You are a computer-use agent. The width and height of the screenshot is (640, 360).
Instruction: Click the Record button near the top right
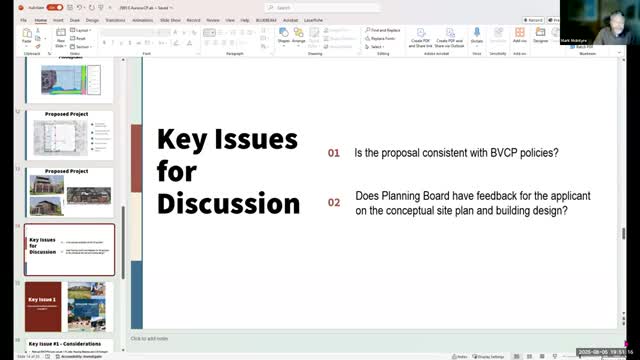(x=533, y=20)
